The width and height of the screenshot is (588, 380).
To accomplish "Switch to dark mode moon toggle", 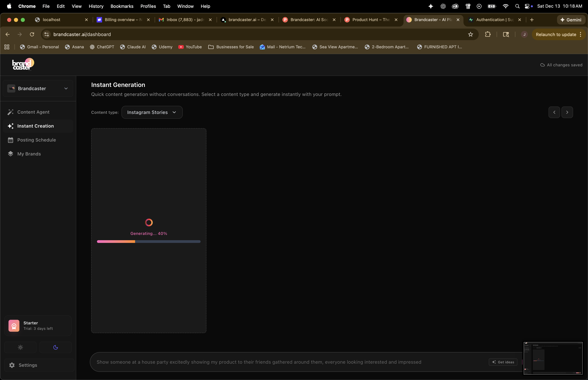I will tap(55, 347).
